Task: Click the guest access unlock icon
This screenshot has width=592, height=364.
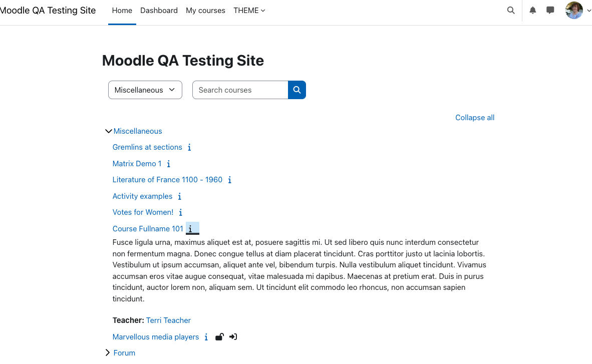Action: coord(219,337)
